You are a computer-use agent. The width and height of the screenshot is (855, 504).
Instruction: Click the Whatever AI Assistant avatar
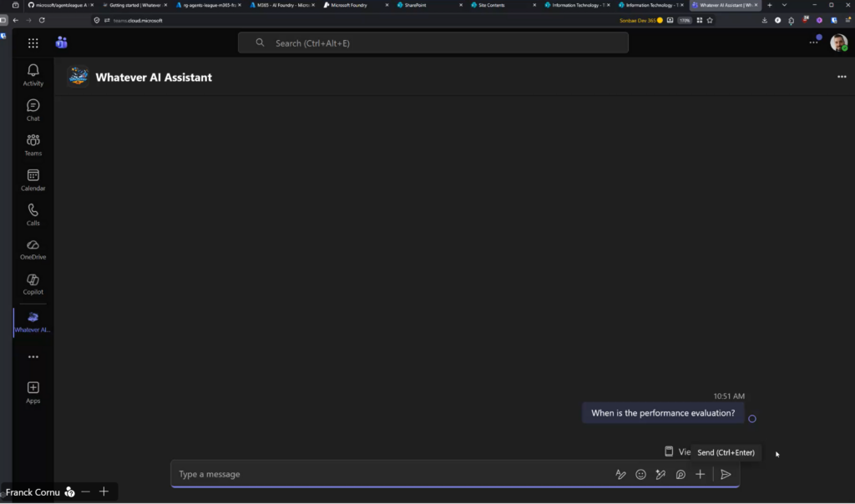(78, 77)
